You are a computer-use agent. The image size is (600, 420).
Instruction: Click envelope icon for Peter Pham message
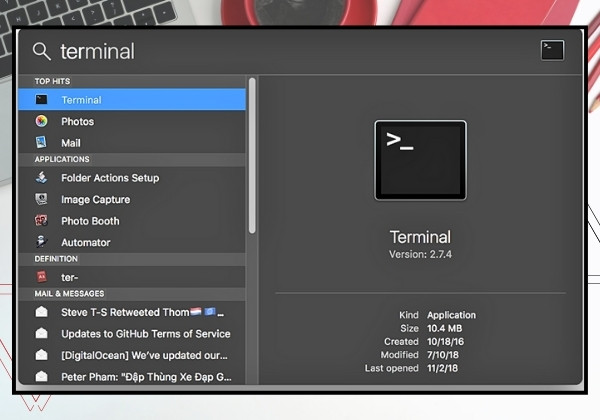pyautogui.click(x=41, y=376)
